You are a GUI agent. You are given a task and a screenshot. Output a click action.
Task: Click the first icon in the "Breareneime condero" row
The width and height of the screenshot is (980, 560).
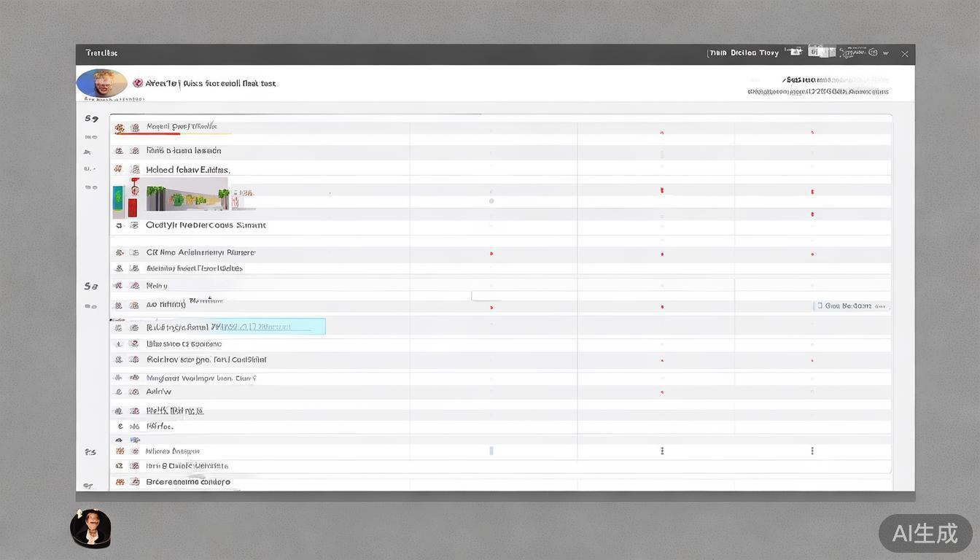pyautogui.click(x=119, y=482)
